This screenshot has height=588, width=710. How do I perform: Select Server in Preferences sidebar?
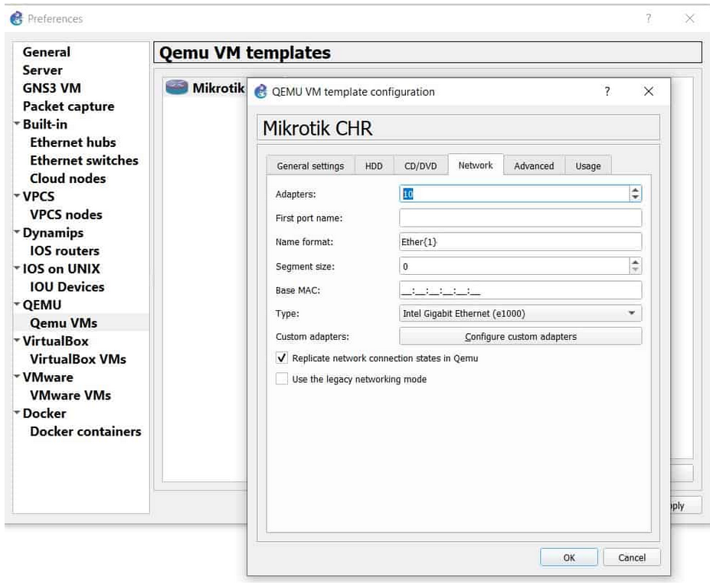(x=43, y=70)
